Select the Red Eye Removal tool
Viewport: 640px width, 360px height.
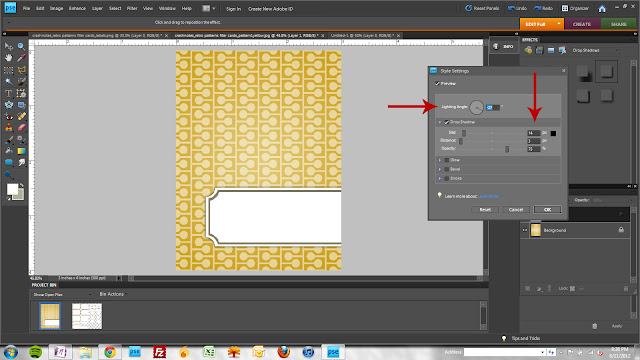(9, 116)
